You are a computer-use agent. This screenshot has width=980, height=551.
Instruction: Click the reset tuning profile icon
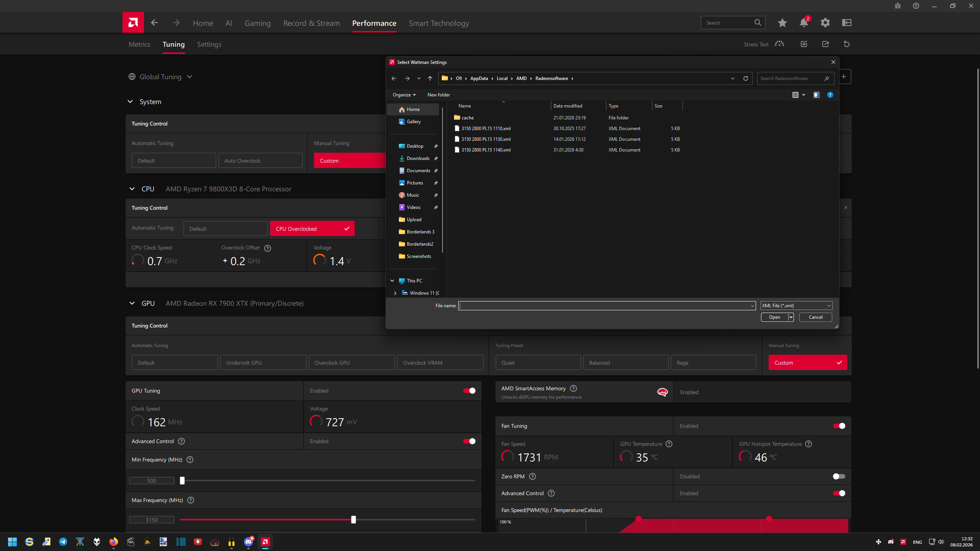click(846, 44)
